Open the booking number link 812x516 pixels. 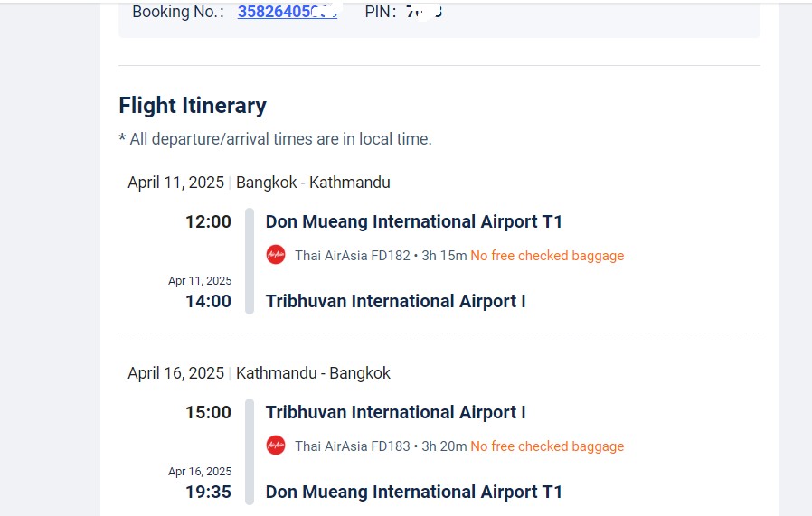tap(288, 12)
